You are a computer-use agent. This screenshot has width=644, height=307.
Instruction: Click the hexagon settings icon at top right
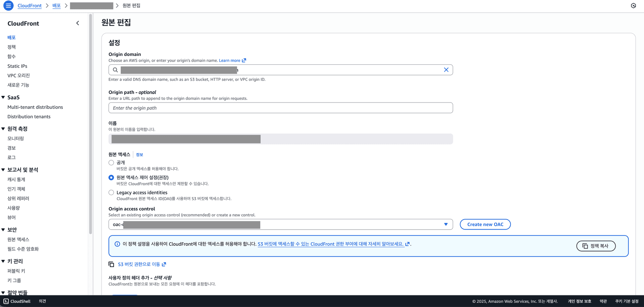coord(633,6)
